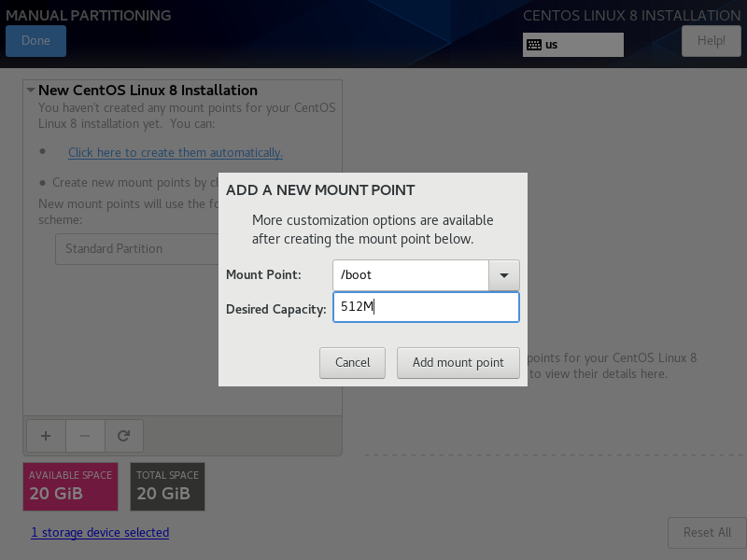Click the Add mount point button
The image size is (747, 560).
(x=458, y=363)
